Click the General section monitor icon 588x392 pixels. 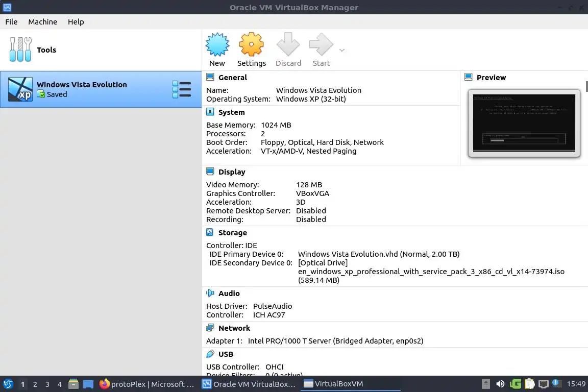click(210, 77)
